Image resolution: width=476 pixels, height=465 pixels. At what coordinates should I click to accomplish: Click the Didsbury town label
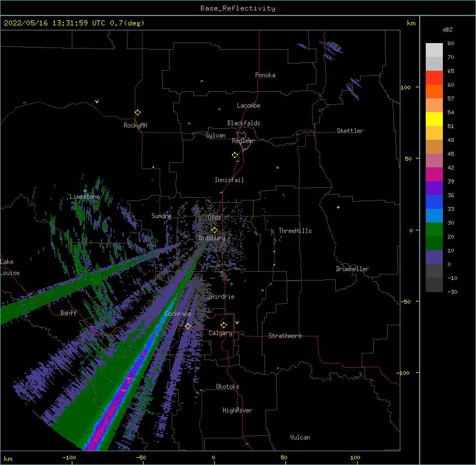click(x=212, y=238)
